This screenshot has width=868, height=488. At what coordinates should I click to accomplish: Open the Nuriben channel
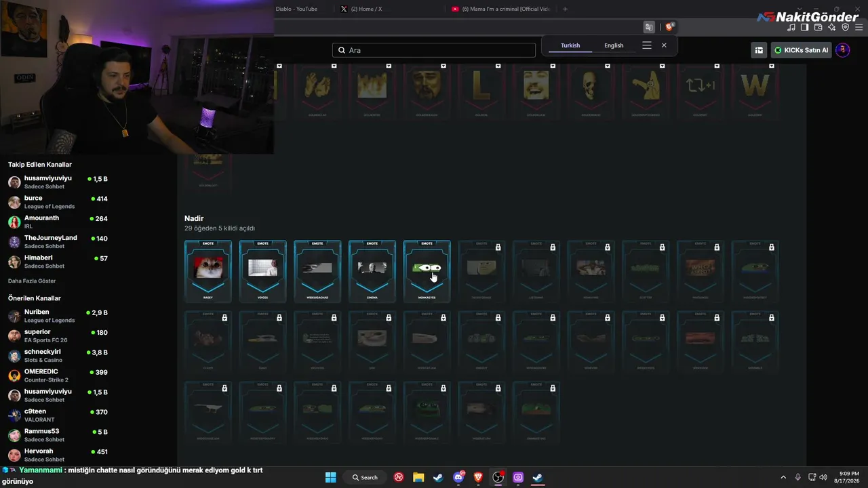point(58,316)
